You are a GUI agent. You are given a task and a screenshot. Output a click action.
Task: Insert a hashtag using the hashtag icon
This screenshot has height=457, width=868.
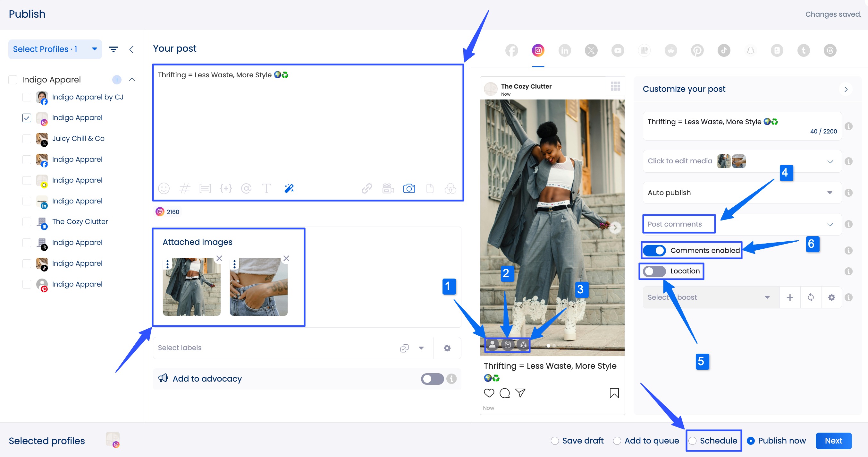point(184,188)
